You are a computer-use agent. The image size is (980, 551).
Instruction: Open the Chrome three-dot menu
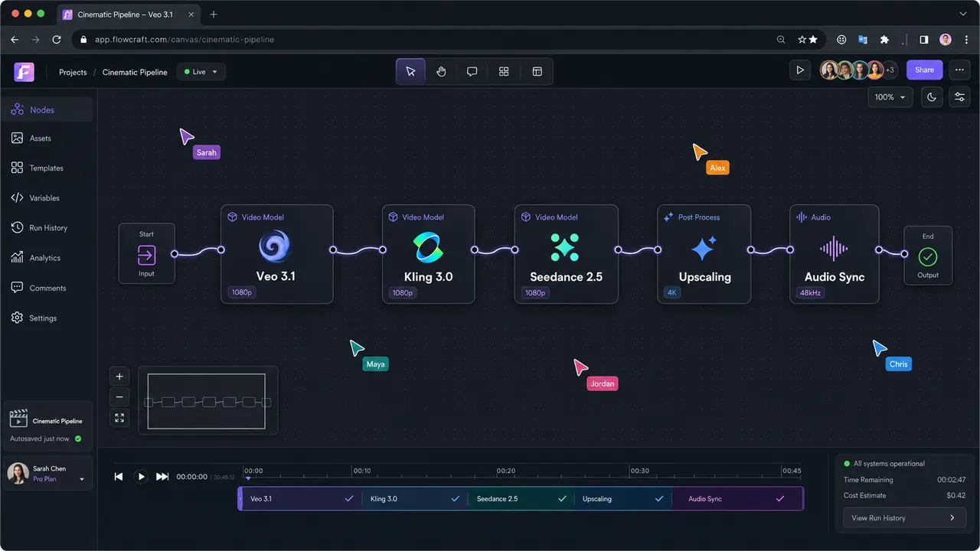(x=965, y=40)
